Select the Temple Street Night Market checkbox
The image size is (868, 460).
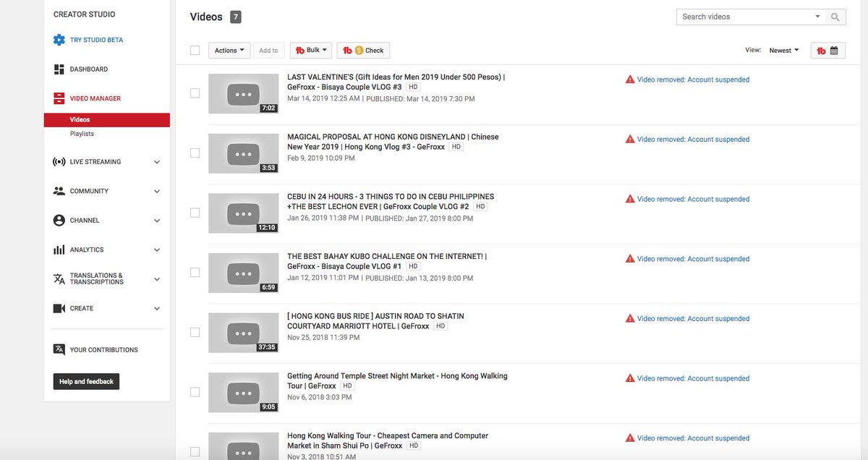click(x=195, y=392)
